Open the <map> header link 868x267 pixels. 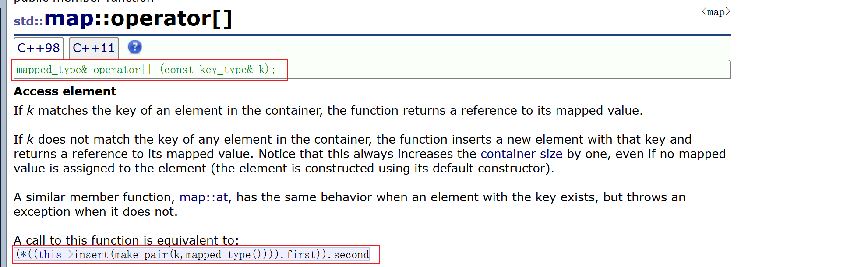point(716,12)
